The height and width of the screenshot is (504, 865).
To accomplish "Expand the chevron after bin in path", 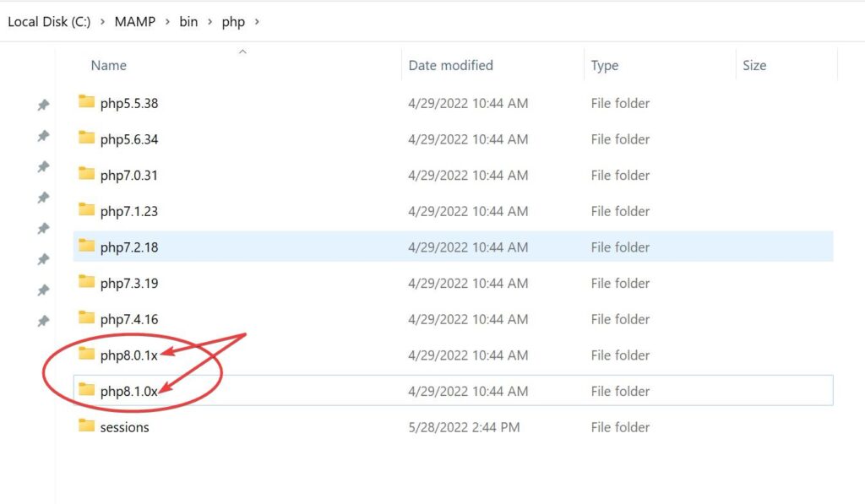I will [209, 22].
